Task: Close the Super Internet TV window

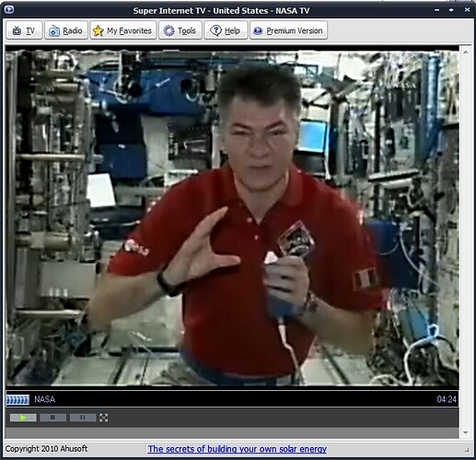Action: [x=467, y=10]
